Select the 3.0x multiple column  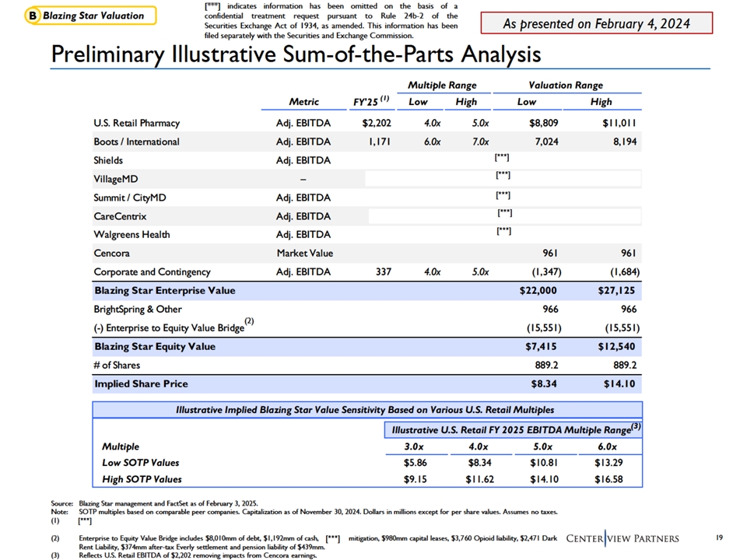pos(414,446)
